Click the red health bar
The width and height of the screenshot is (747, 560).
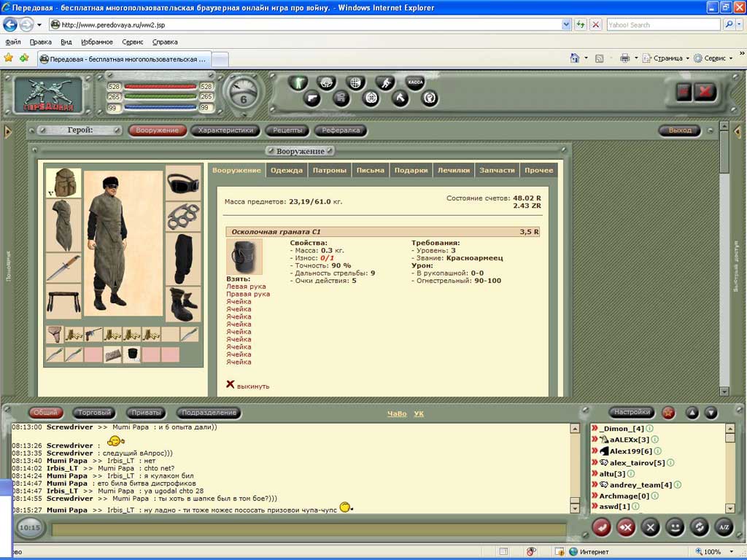160,87
